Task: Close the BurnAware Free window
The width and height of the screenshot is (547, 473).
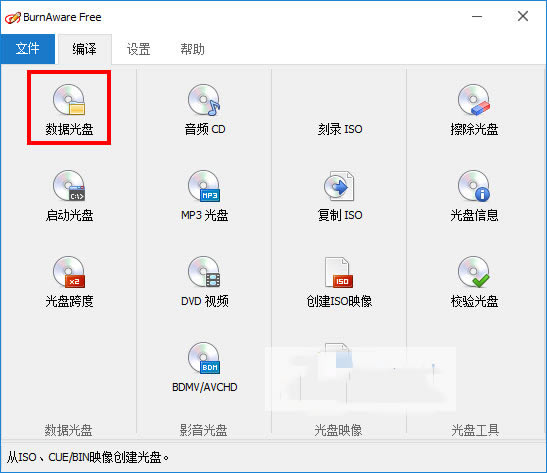Action: click(x=523, y=16)
